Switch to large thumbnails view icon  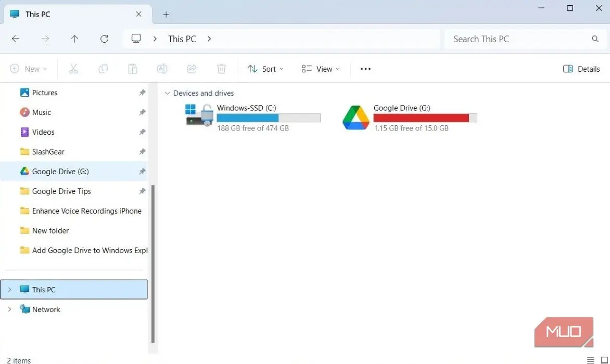click(604, 360)
